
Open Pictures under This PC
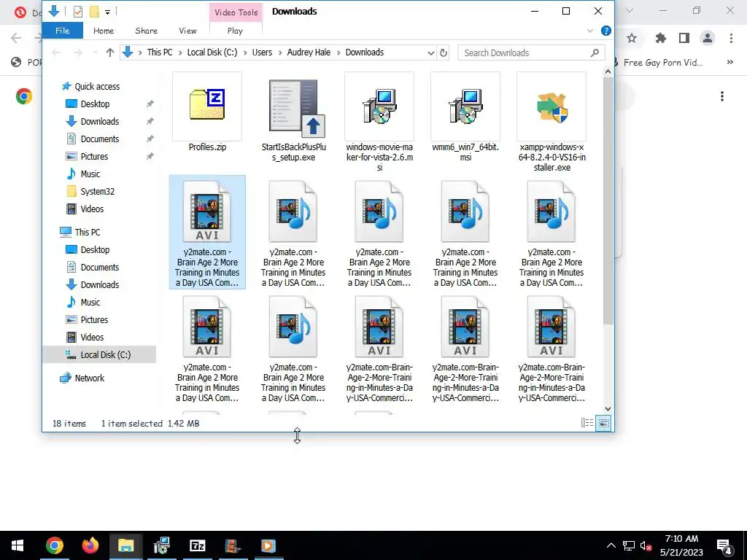click(x=94, y=320)
